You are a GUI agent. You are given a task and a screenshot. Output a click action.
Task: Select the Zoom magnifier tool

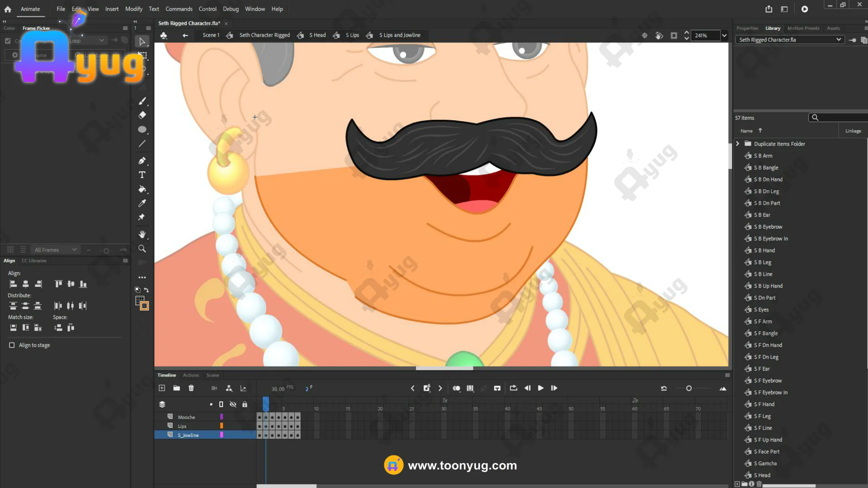pyautogui.click(x=142, y=249)
